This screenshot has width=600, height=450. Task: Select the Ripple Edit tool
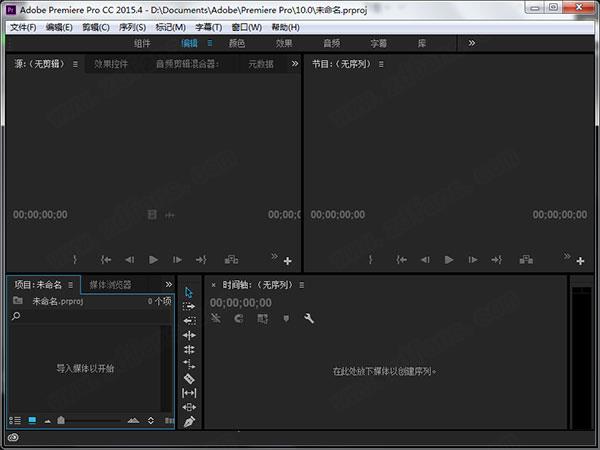click(189, 336)
